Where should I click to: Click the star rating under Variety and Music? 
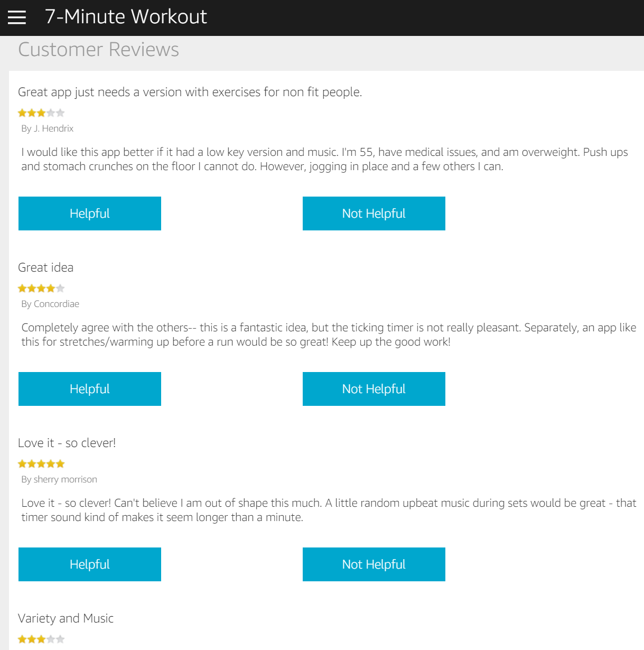pos(41,639)
